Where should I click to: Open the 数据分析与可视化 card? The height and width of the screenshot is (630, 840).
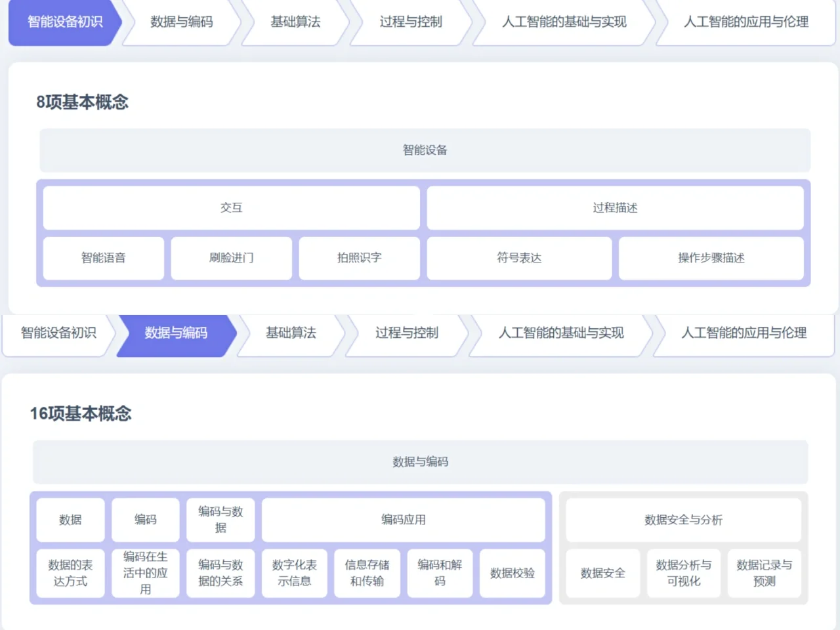pos(684,573)
